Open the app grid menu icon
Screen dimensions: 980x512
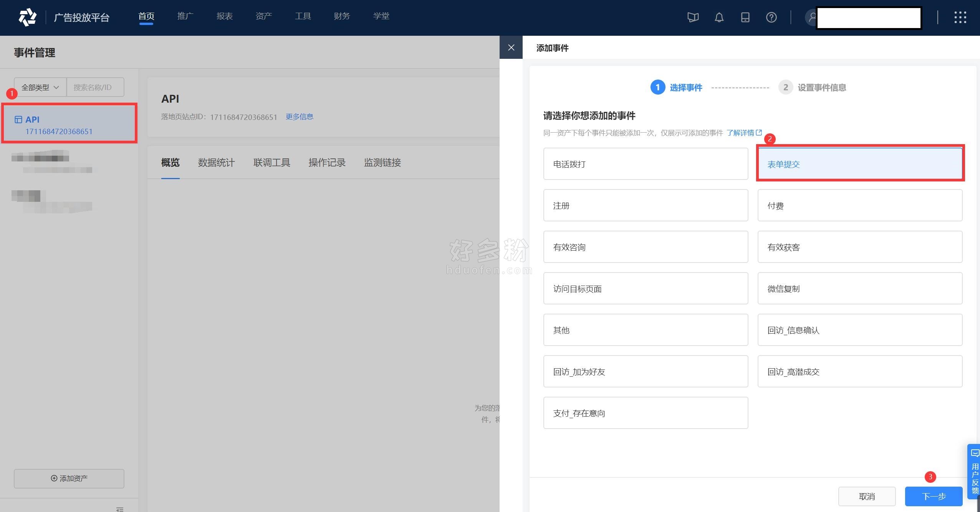(x=960, y=17)
